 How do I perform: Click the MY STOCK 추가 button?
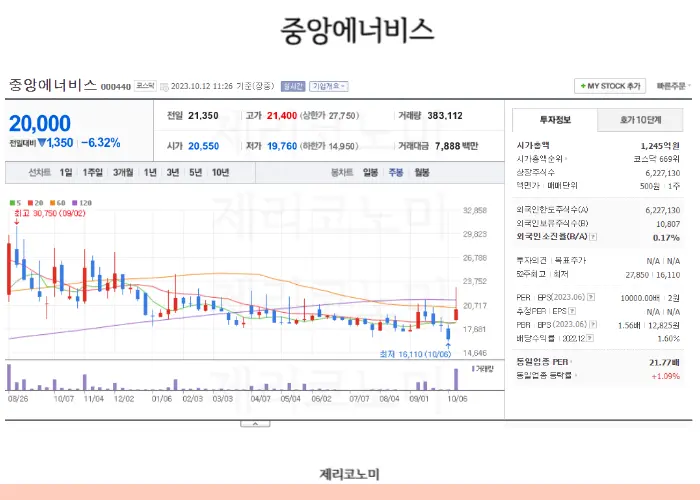[610, 86]
